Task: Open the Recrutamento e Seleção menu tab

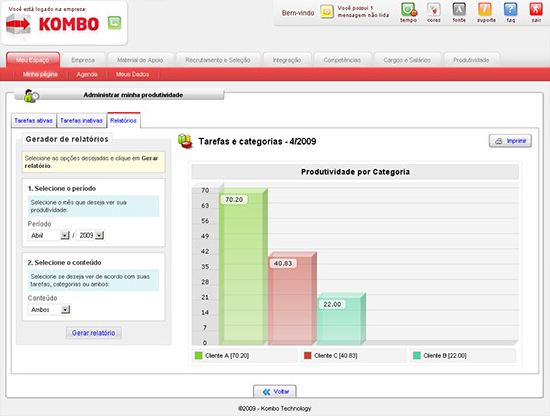Action: (218, 60)
